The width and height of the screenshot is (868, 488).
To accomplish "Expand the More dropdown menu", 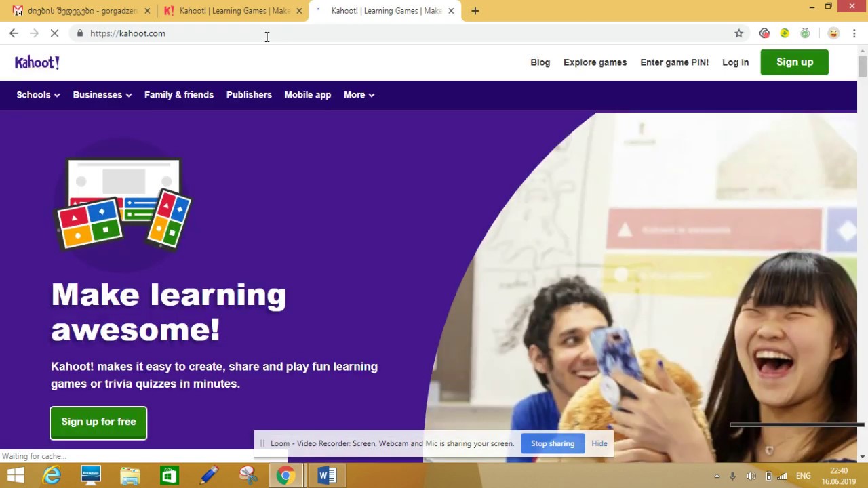I will (x=359, y=95).
